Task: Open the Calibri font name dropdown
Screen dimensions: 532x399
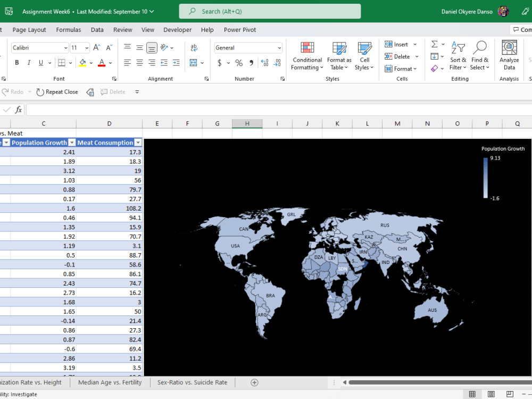Action: [66, 48]
